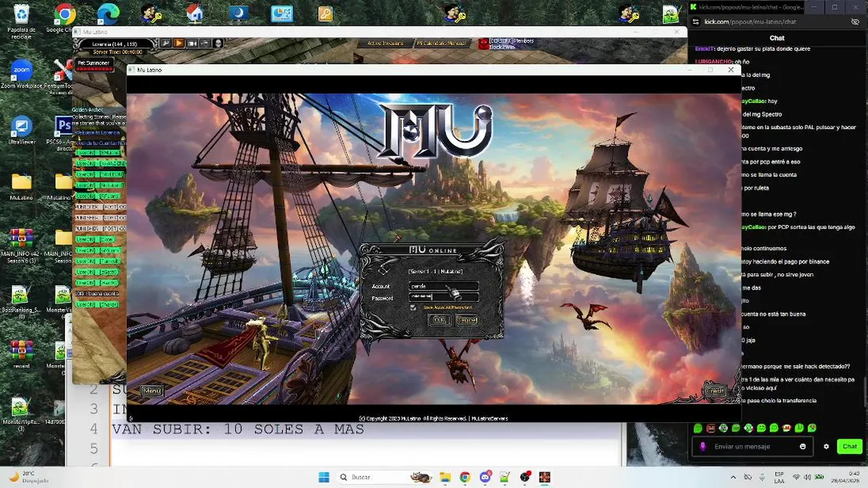Screen dimensions: 868x488
Task: Click the volume icon in the system tray
Action: click(808, 477)
